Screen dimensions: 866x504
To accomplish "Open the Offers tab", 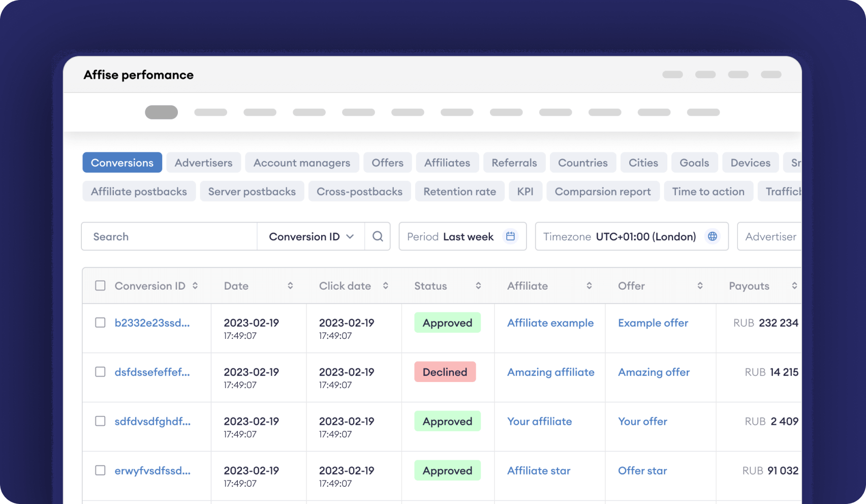I will (x=387, y=163).
